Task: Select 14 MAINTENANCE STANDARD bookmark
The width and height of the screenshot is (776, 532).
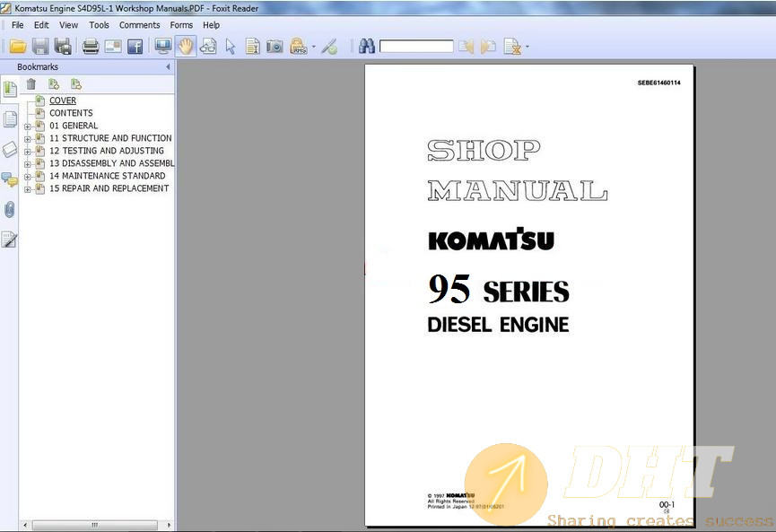Action: coord(108,176)
